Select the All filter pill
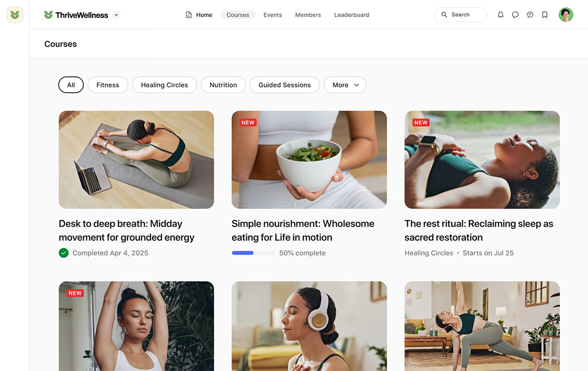The image size is (588, 371). [x=71, y=85]
